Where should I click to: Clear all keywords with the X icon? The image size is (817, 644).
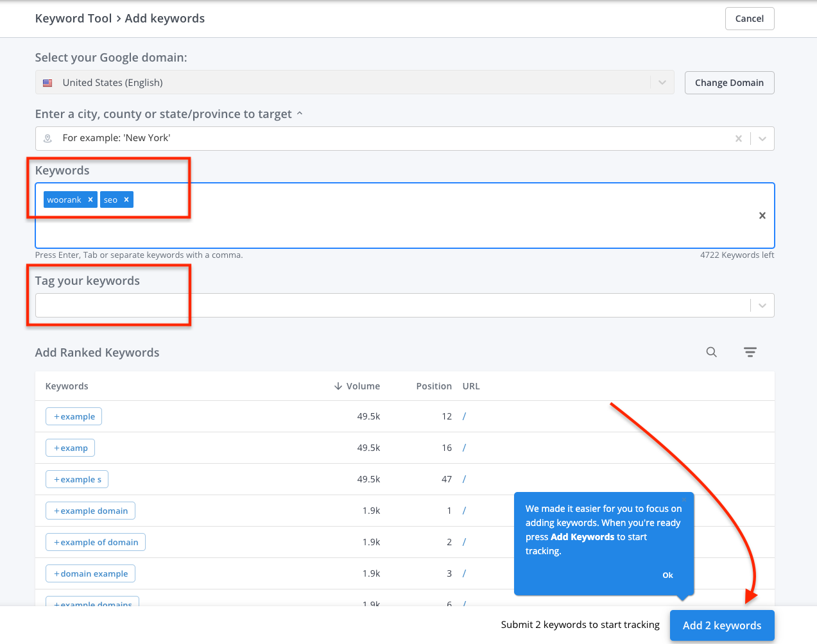[x=762, y=216]
